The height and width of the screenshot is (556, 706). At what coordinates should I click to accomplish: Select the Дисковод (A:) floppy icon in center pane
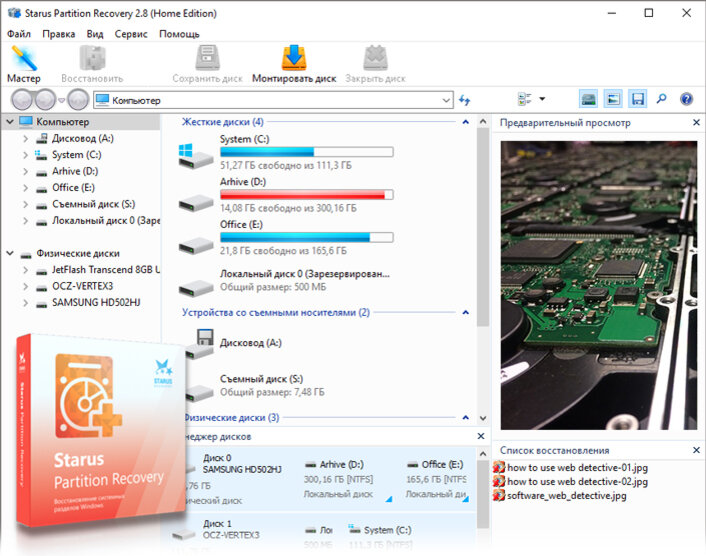click(x=200, y=344)
